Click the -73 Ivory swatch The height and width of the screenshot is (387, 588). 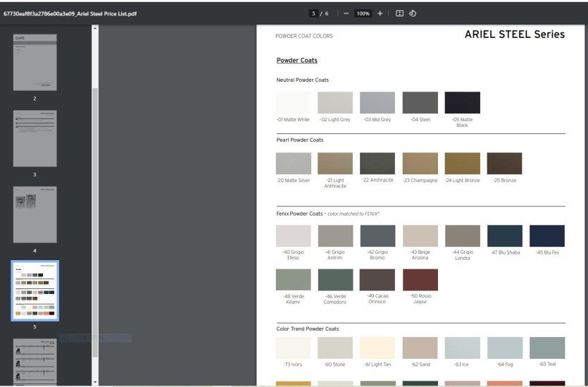293,348
